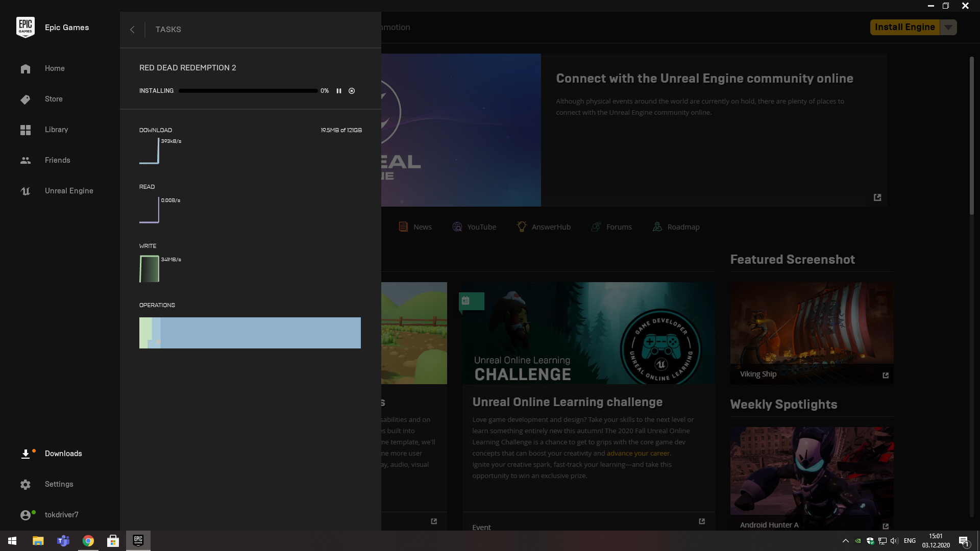Click the Install Engine button

(905, 28)
